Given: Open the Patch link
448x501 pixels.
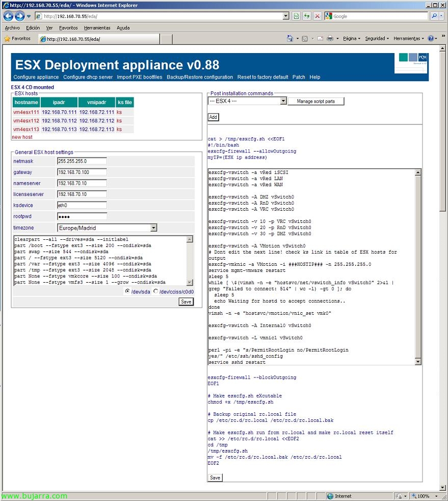Looking at the screenshot, I should 299,77.
